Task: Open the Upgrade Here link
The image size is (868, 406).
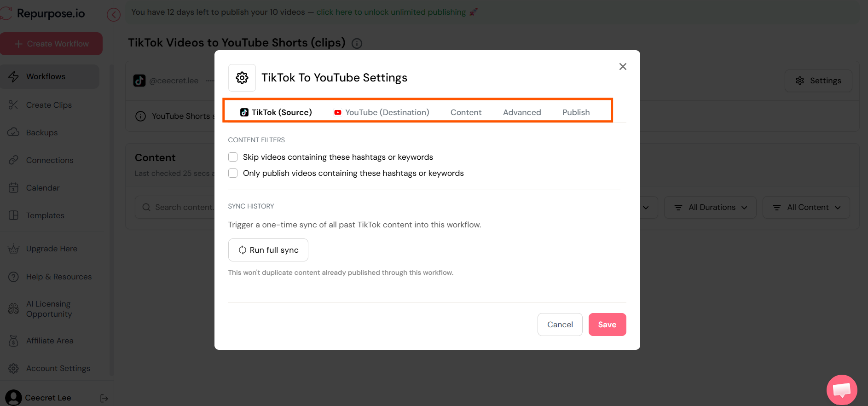Action: coord(52,249)
